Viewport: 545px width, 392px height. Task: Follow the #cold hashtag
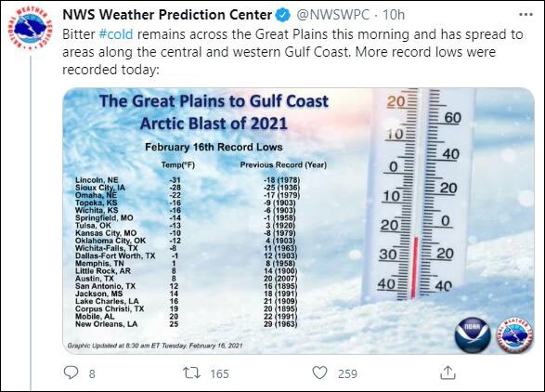point(116,34)
